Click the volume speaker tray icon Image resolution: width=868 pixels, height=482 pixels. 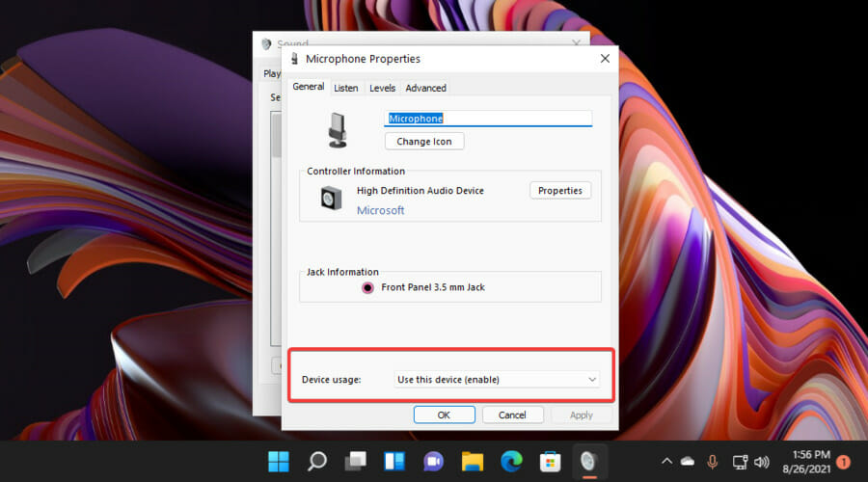[x=762, y=462]
